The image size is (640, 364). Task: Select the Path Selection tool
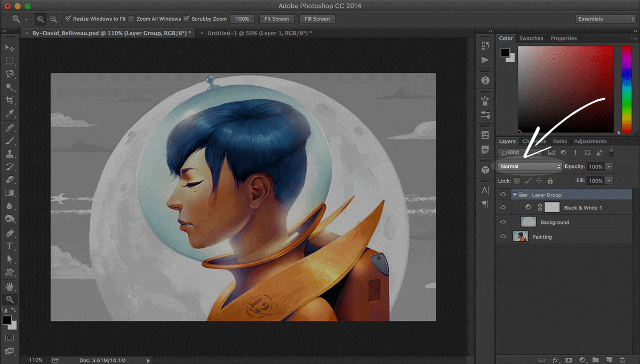pyautogui.click(x=10, y=259)
